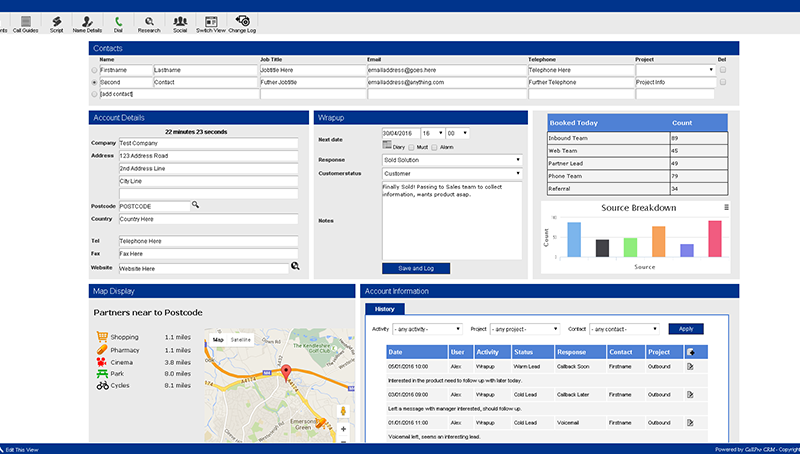Click the Apply filter button
This screenshot has width=800, height=454.
pos(686,329)
